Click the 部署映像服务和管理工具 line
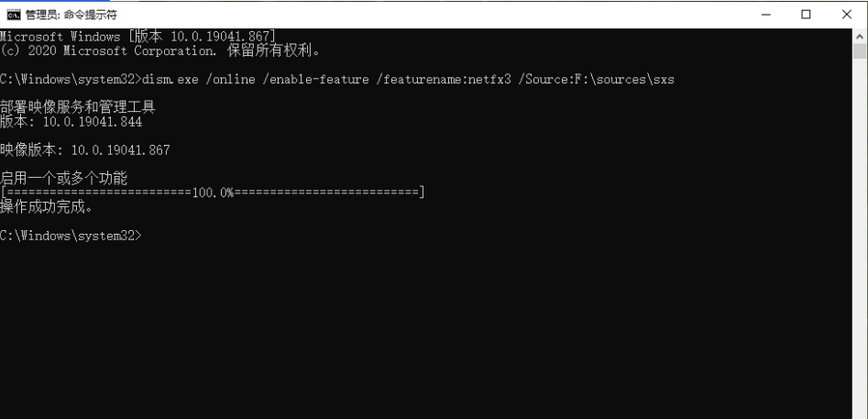Viewport: 868px width, 419px height. click(78, 107)
